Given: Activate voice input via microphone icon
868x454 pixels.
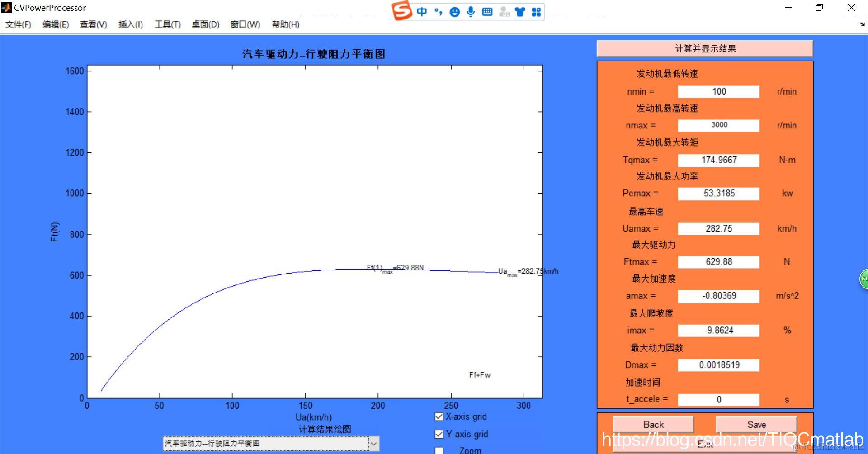Looking at the screenshot, I should (471, 11).
